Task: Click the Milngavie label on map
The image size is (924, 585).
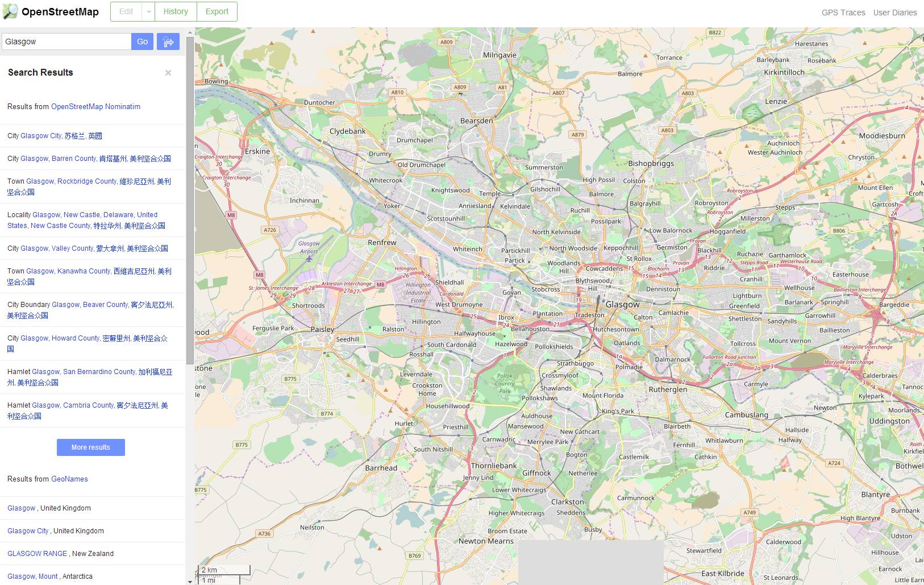Action: [x=500, y=55]
